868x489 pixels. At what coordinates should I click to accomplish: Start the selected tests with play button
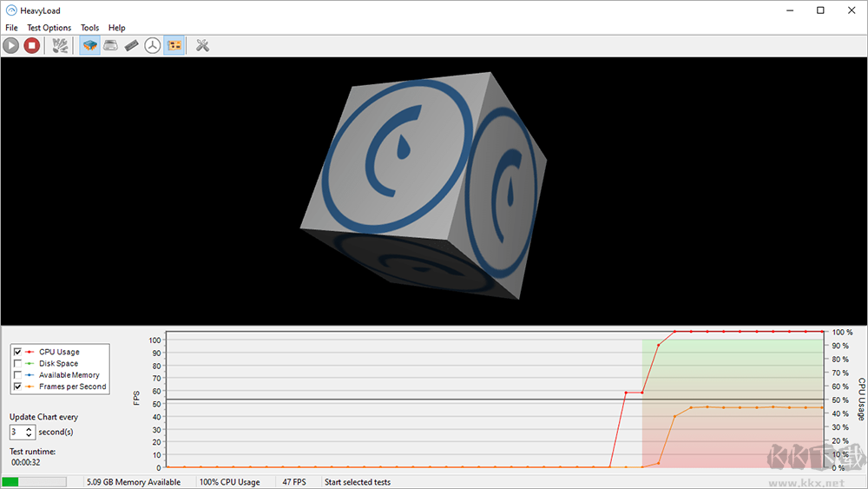point(11,45)
